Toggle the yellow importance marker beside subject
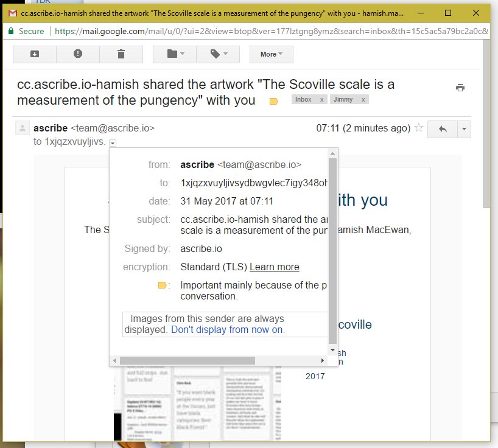Image resolution: width=498 pixels, height=448 pixels. (274, 101)
